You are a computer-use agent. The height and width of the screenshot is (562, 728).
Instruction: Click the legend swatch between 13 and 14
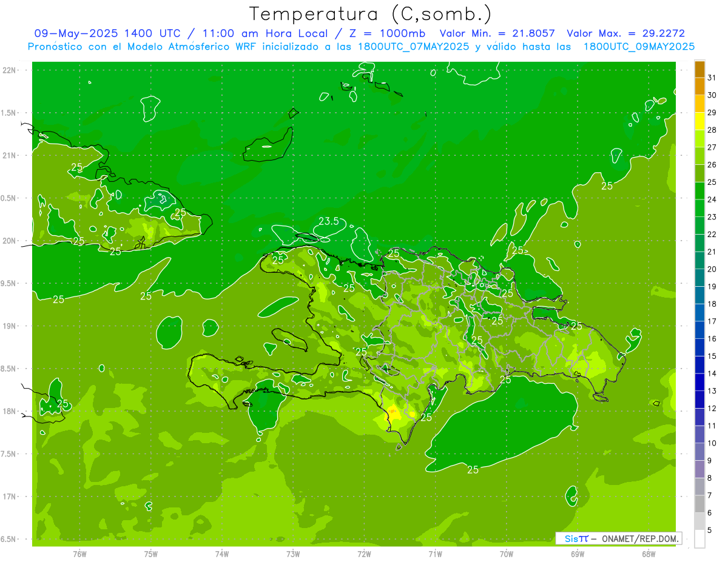pos(699,383)
